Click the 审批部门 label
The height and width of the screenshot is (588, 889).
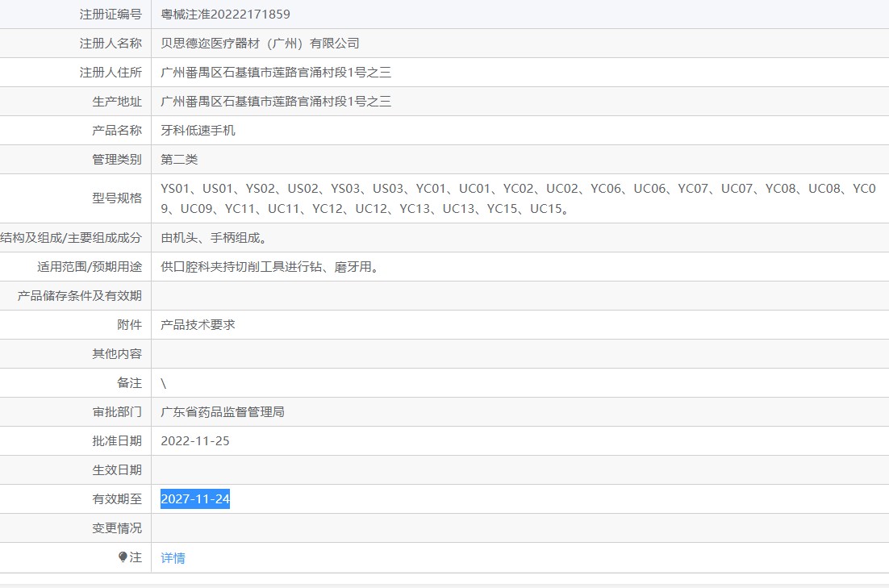[x=117, y=411]
